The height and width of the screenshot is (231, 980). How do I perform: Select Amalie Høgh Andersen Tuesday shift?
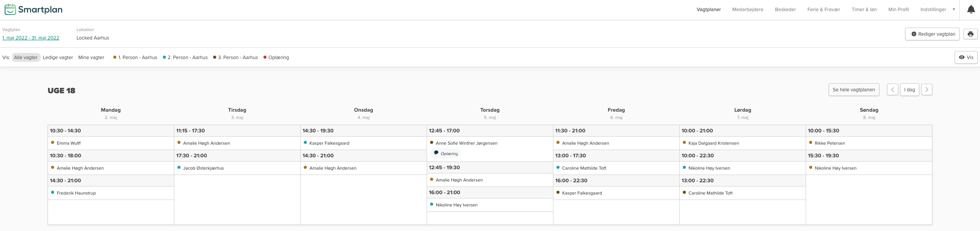(x=237, y=143)
